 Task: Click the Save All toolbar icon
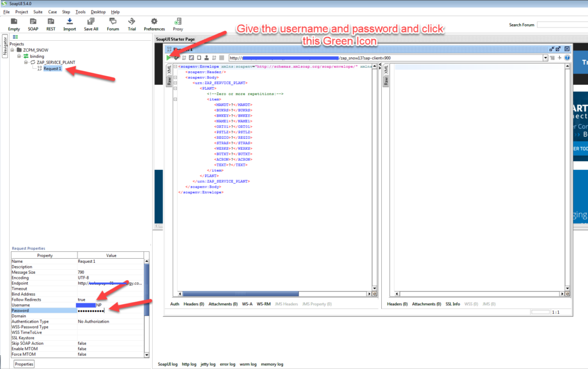point(91,24)
